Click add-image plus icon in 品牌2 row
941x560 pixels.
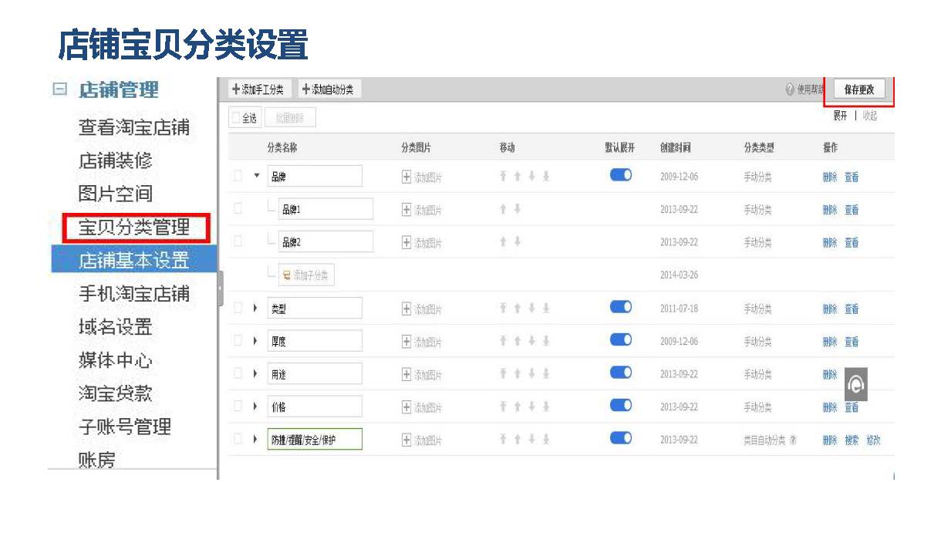pos(406,242)
